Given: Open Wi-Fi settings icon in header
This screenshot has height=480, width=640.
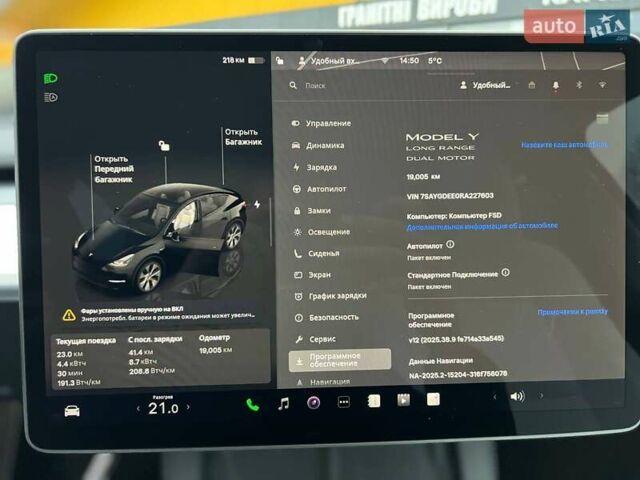Looking at the screenshot, I should click(602, 85).
